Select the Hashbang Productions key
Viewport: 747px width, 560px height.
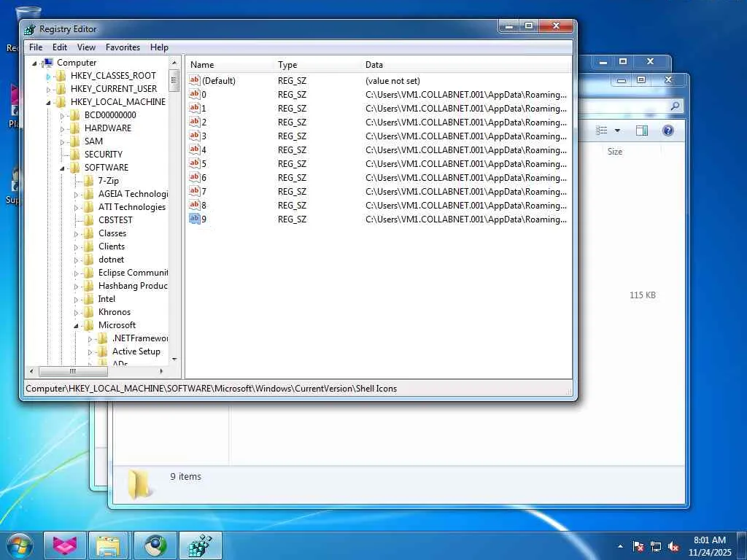133,286
